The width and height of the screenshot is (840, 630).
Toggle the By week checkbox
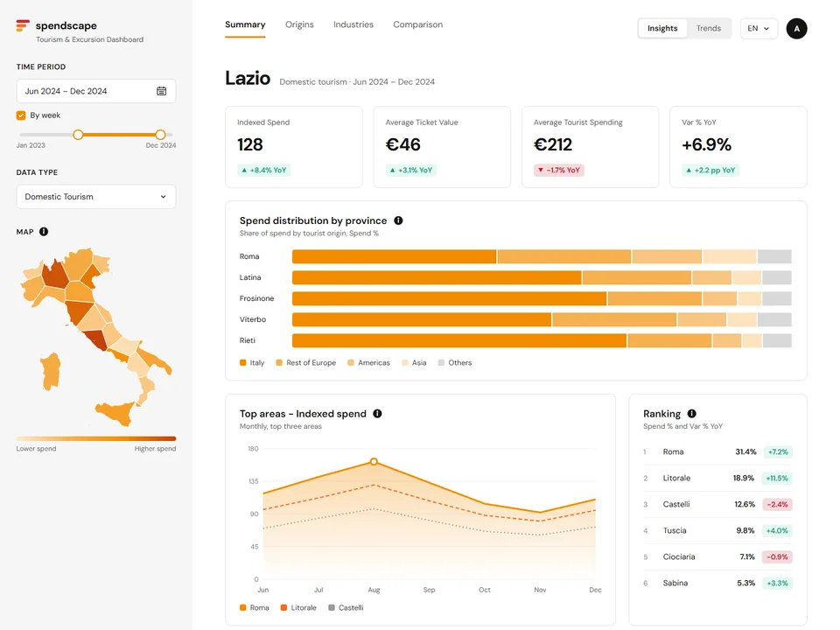point(21,115)
